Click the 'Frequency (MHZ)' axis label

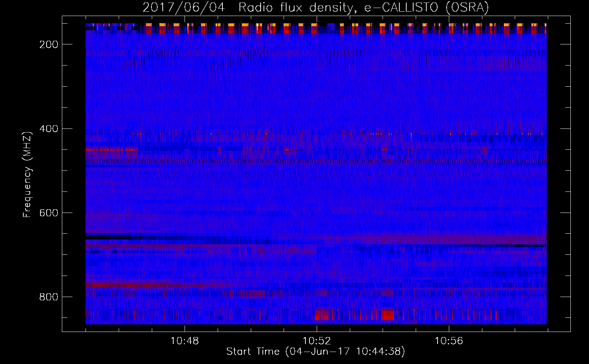pyautogui.click(x=27, y=174)
